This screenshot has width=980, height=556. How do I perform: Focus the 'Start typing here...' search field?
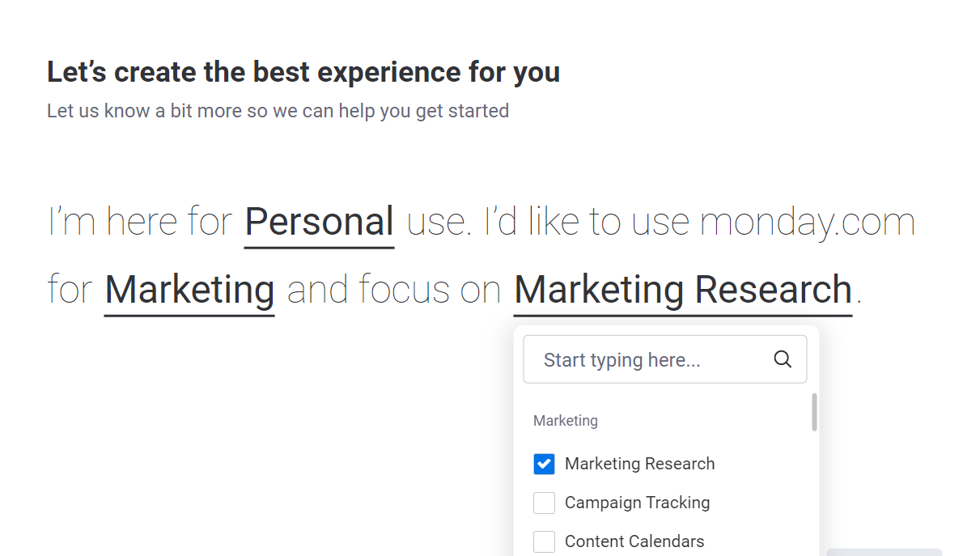(x=665, y=359)
